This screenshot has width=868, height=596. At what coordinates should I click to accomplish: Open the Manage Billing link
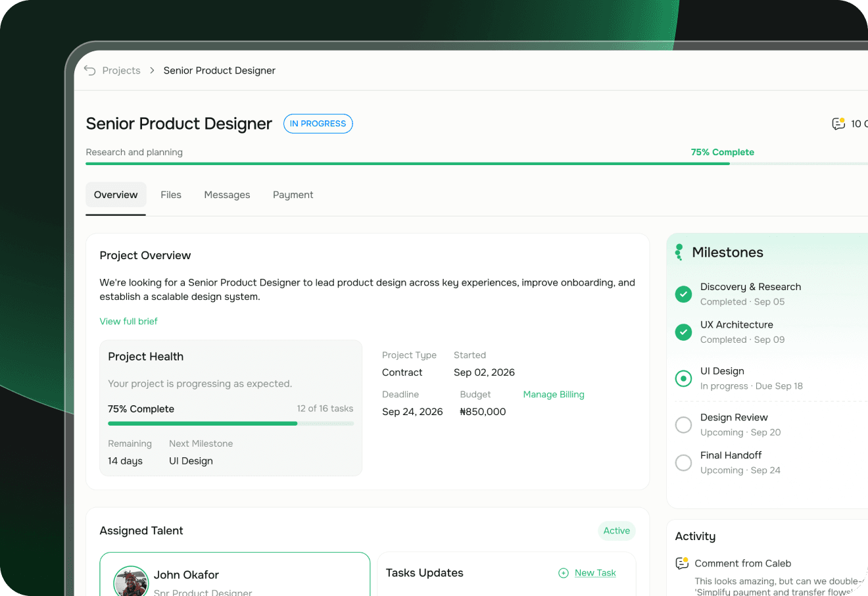pos(554,395)
